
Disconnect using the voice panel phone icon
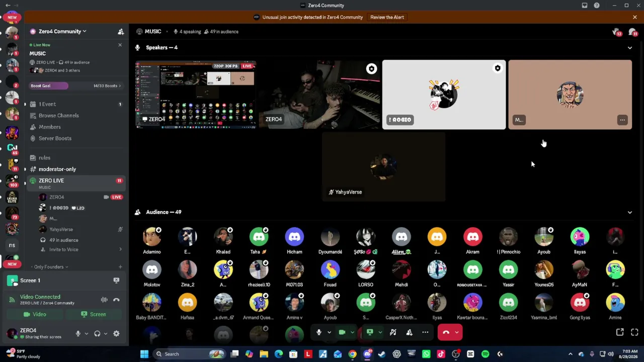pyautogui.click(x=116, y=300)
